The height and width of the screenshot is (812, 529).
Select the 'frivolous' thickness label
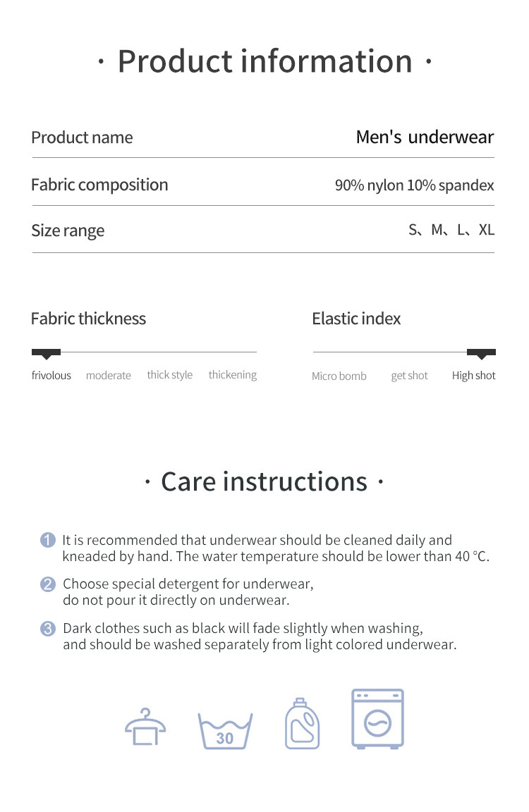(x=51, y=376)
